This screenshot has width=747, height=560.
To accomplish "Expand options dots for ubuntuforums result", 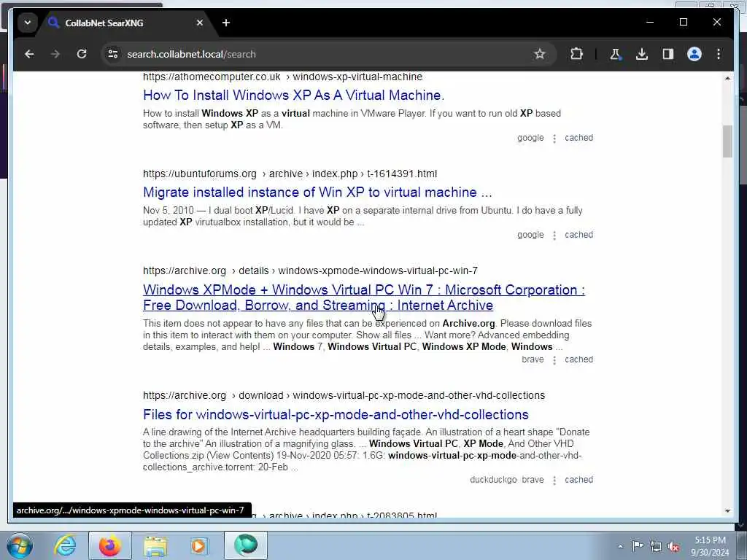I will pyautogui.click(x=554, y=236).
